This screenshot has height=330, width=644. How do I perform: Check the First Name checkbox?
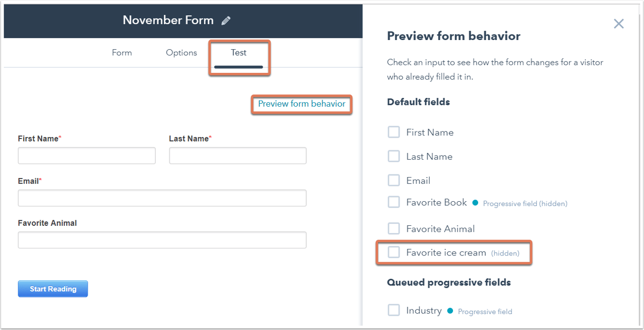[x=394, y=132]
